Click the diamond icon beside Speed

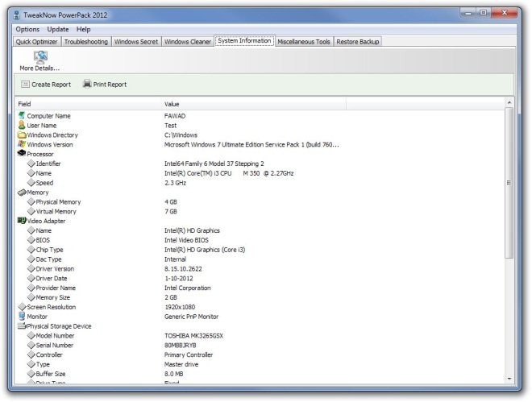click(x=31, y=182)
